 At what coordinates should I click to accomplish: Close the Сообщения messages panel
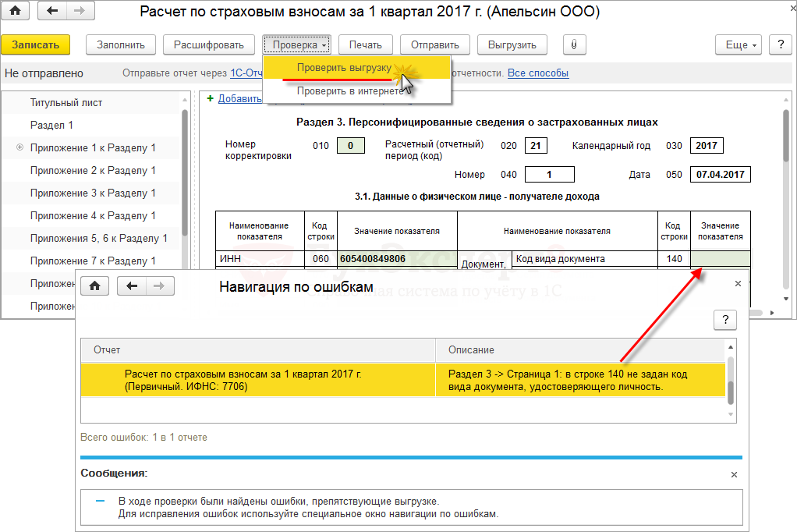point(733,474)
